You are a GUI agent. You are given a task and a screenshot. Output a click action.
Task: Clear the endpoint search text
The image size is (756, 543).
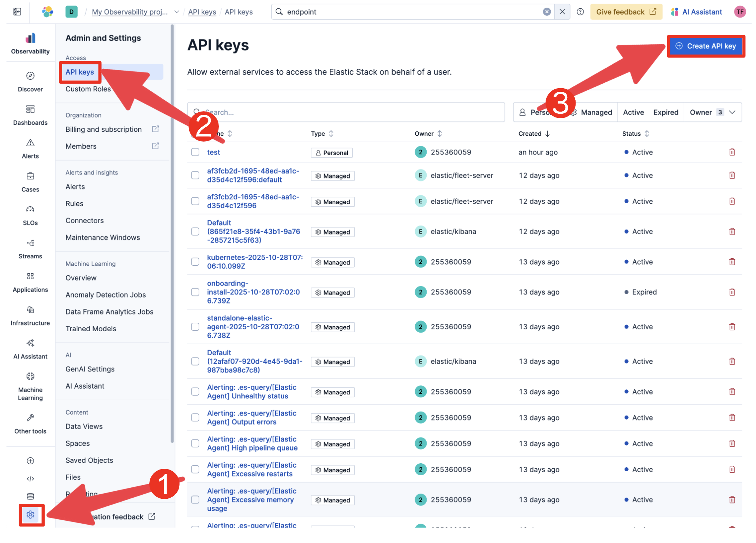click(546, 12)
